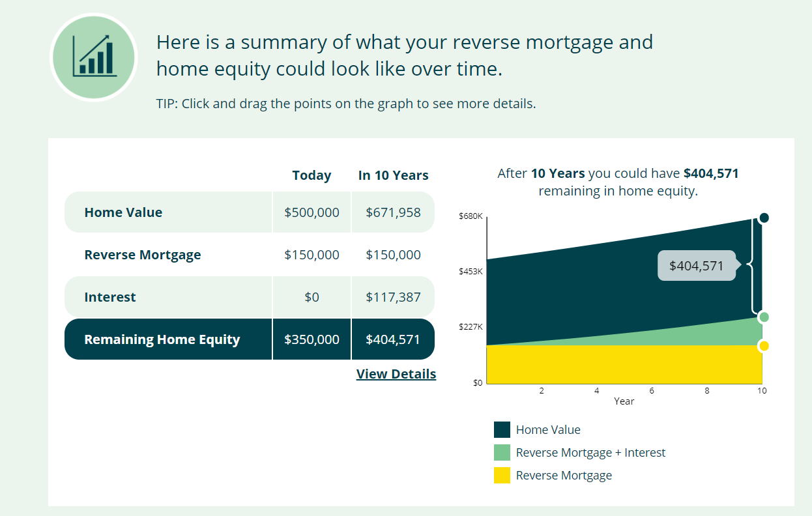Click year 10 on the graph axis
The height and width of the screenshot is (516, 812).
tap(762, 391)
